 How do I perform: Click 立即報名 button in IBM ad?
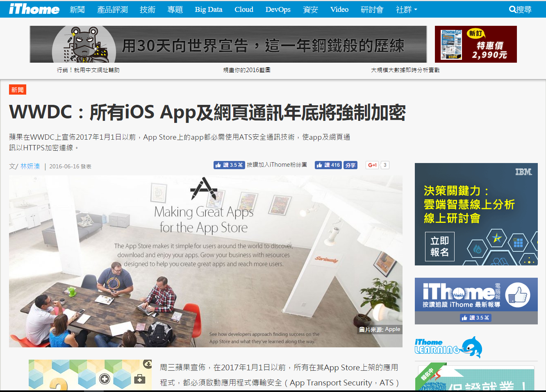tap(439, 247)
